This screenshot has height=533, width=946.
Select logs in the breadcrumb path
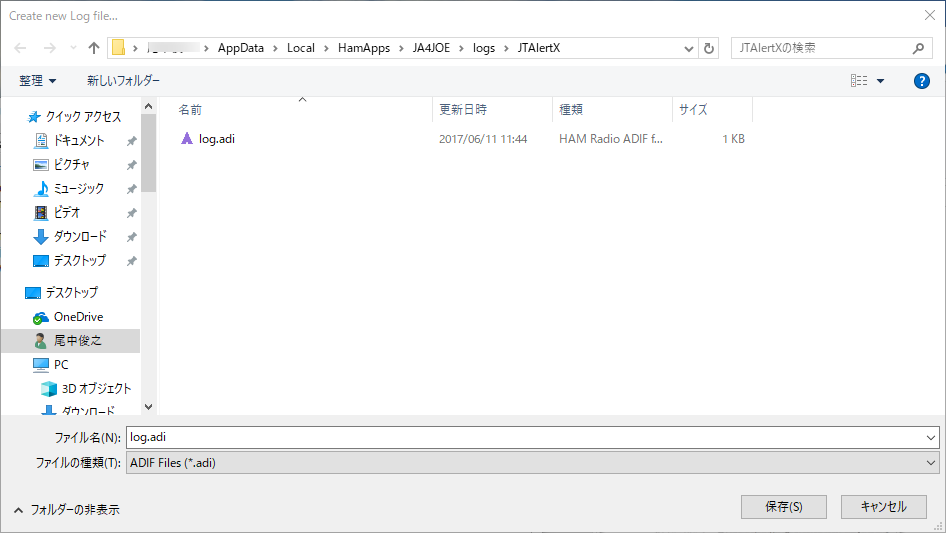pos(483,48)
